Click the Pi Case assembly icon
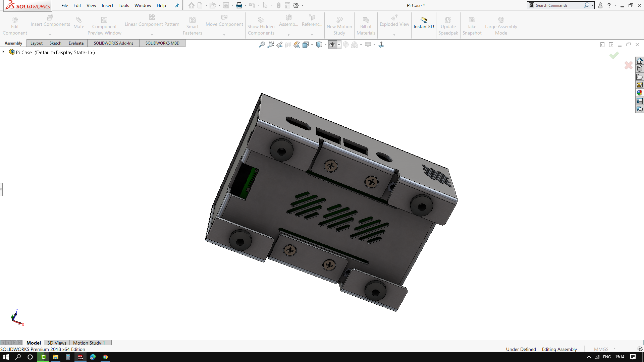The height and width of the screenshot is (362, 644). coord(12,52)
